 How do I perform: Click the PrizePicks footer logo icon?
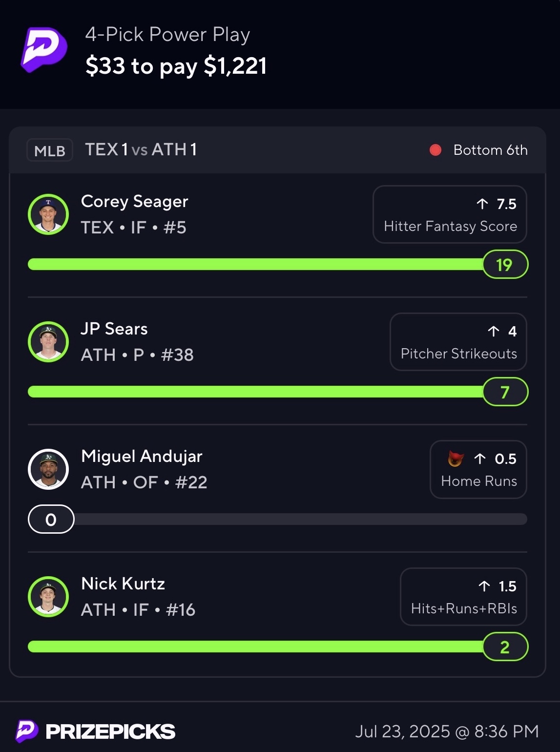coord(27,731)
